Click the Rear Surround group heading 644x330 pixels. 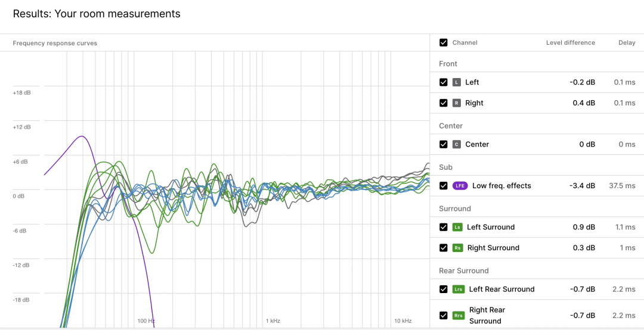click(x=464, y=270)
